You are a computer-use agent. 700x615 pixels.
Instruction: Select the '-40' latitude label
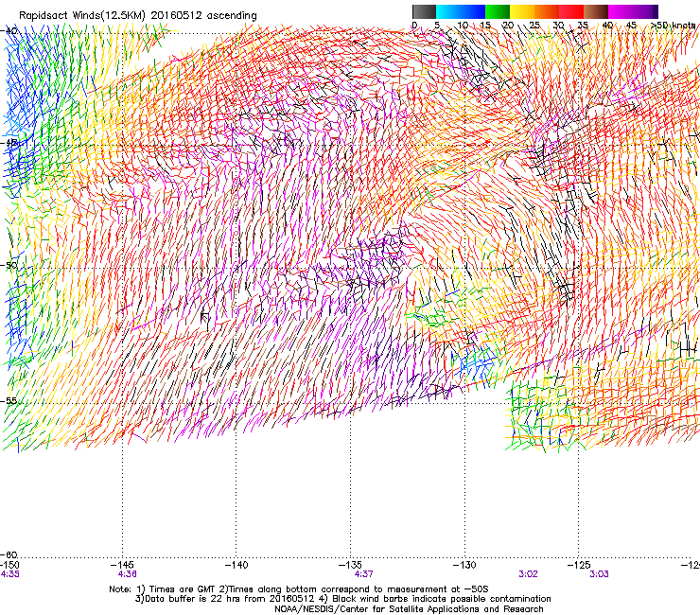(x=9, y=31)
